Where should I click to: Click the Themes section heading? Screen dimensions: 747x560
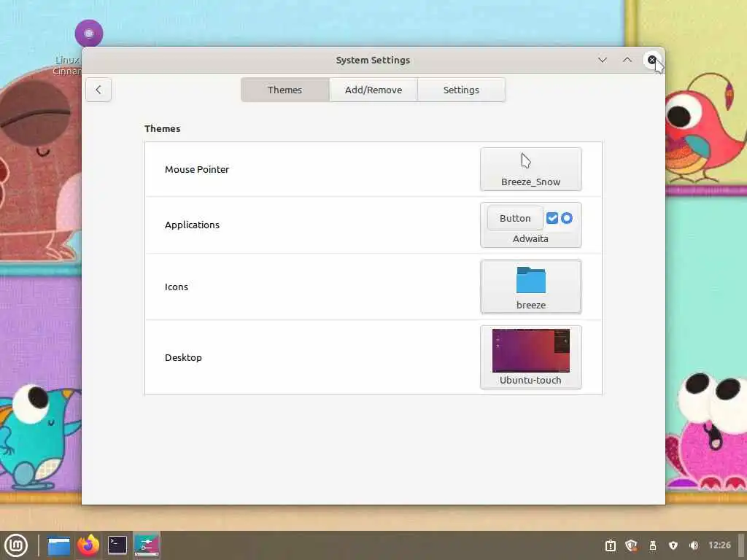pyautogui.click(x=163, y=128)
